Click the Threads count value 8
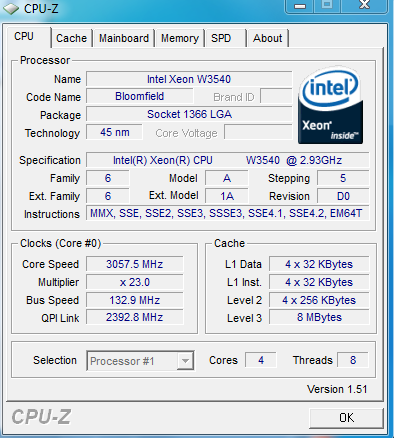This screenshot has width=394, height=438. (x=353, y=360)
